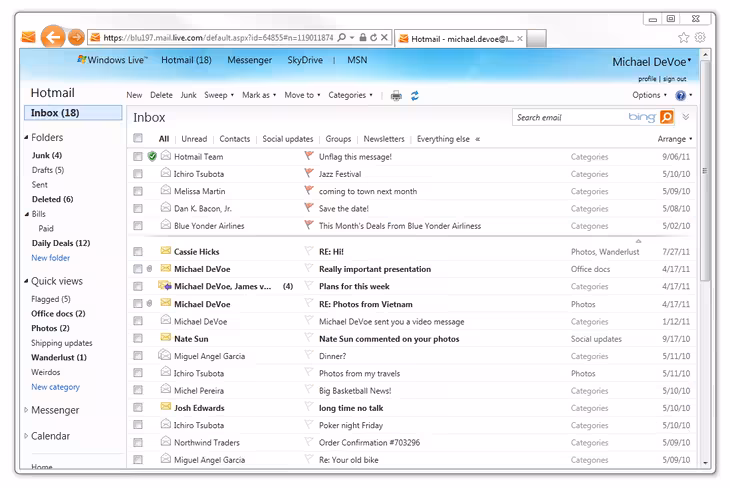This screenshot has width=730, height=488.
Task: Click envelope icon beside Nate Sun
Action: (x=165, y=337)
